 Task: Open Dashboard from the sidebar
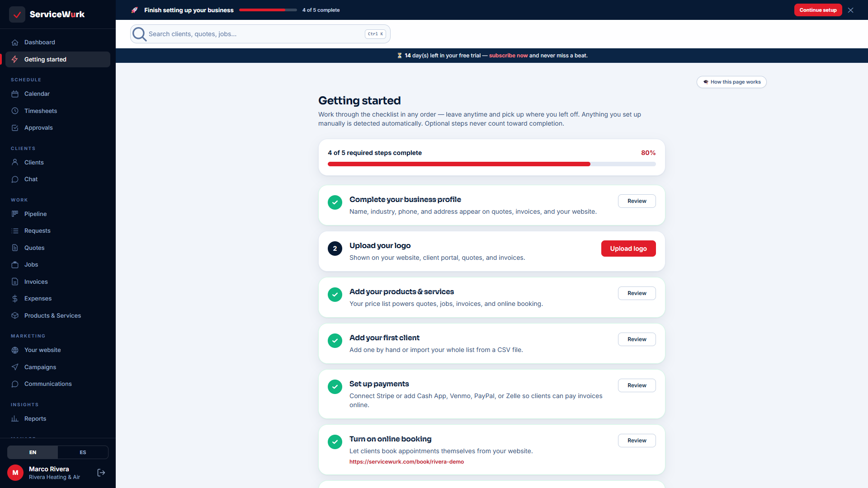(58, 42)
